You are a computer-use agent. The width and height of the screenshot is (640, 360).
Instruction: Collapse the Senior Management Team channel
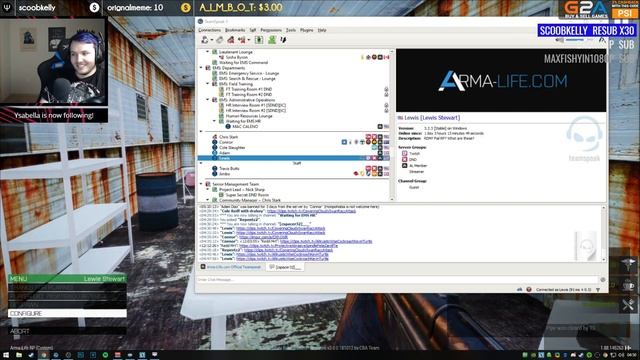[201, 184]
